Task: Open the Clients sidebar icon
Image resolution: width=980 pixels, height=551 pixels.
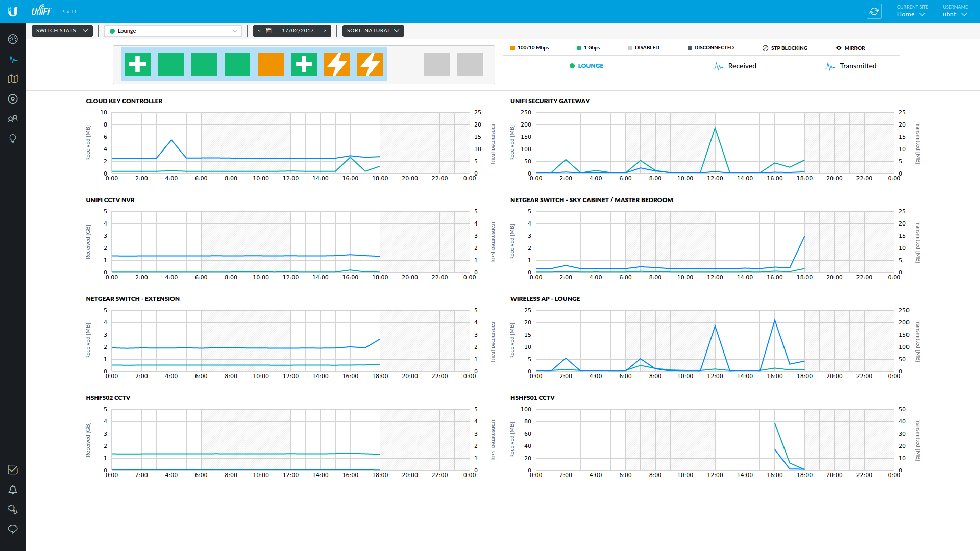Action: pyautogui.click(x=13, y=119)
